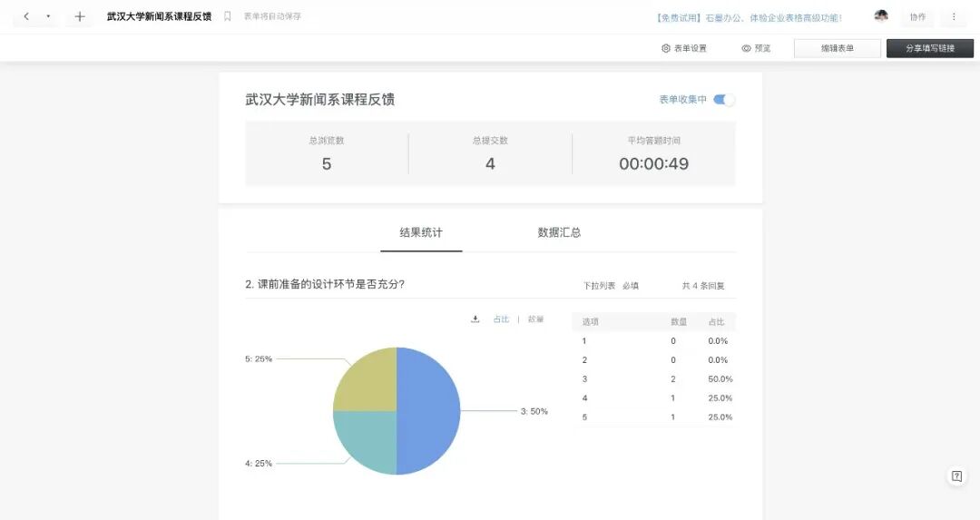The height and width of the screenshot is (520, 980).
Task: Open the 免费试用 石墨办公 promotion link
Action: click(749, 17)
